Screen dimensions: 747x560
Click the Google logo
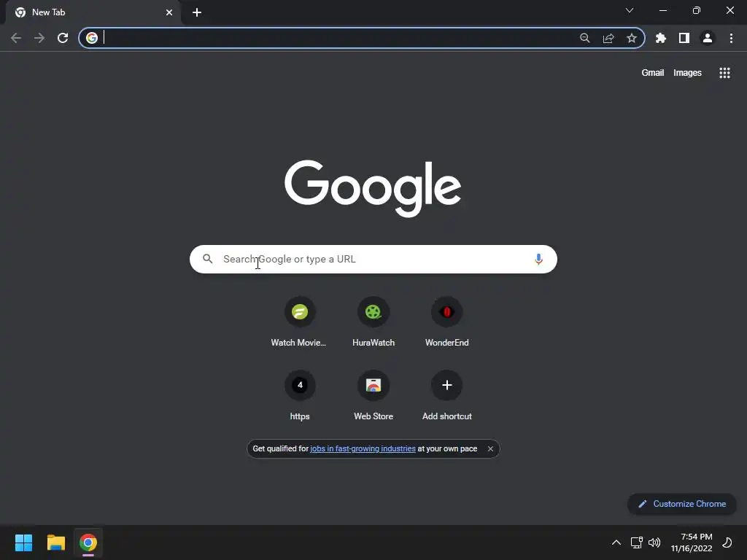click(373, 188)
